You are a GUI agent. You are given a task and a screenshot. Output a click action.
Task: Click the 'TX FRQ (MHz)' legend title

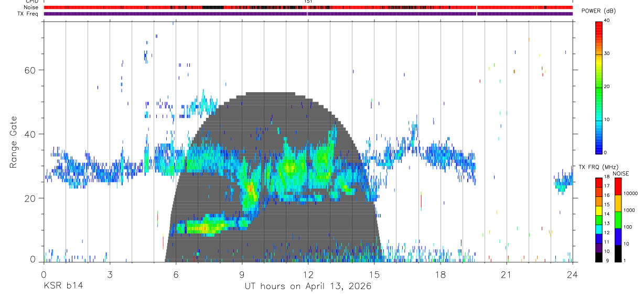598,167
